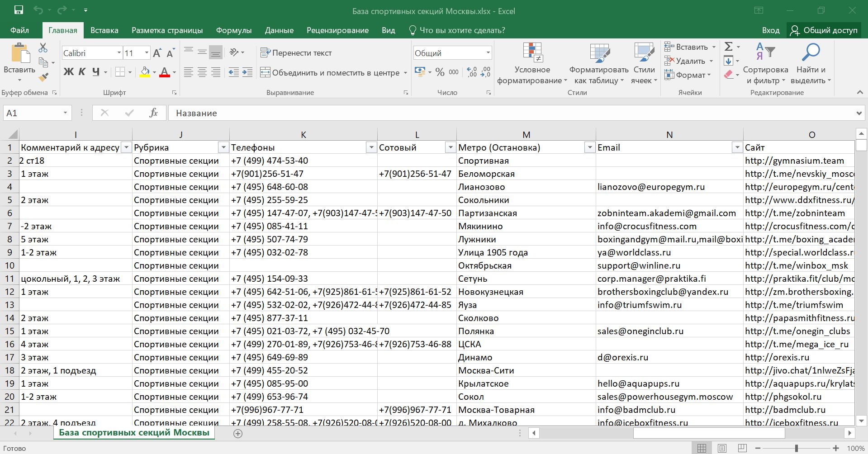Click the percent style icon
Image resolution: width=868 pixels, height=454 pixels.
tap(440, 72)
